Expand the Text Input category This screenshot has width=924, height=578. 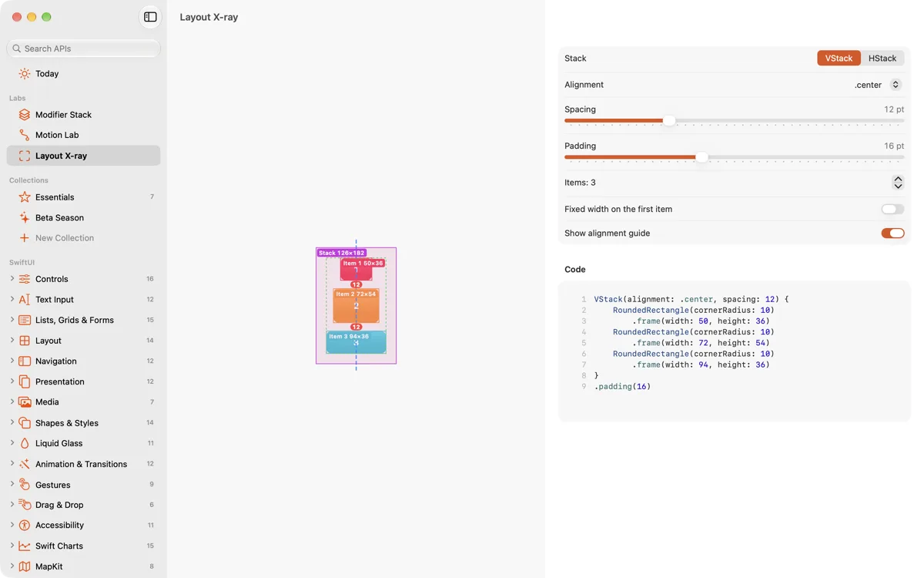tap(12, 300)
